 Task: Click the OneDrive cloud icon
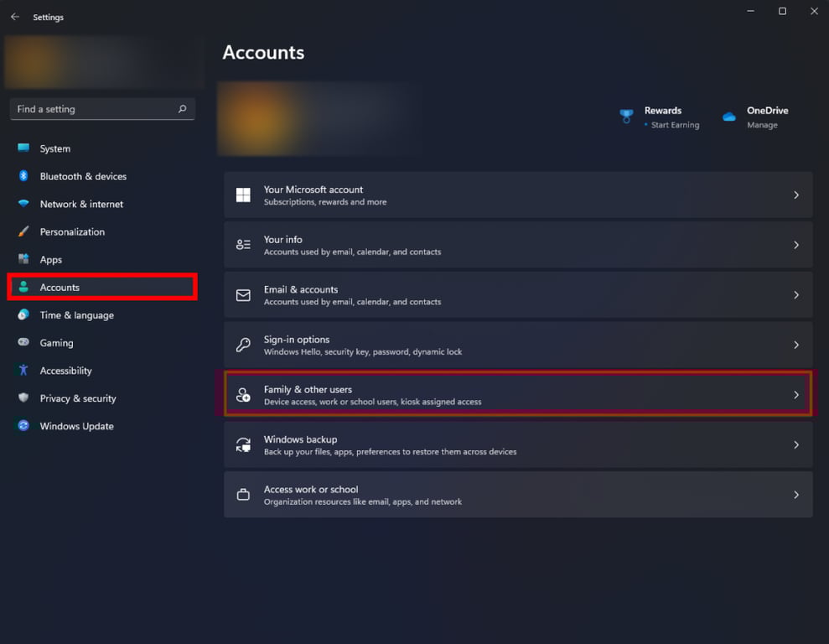pyautogui.click(x=728, y=116)
